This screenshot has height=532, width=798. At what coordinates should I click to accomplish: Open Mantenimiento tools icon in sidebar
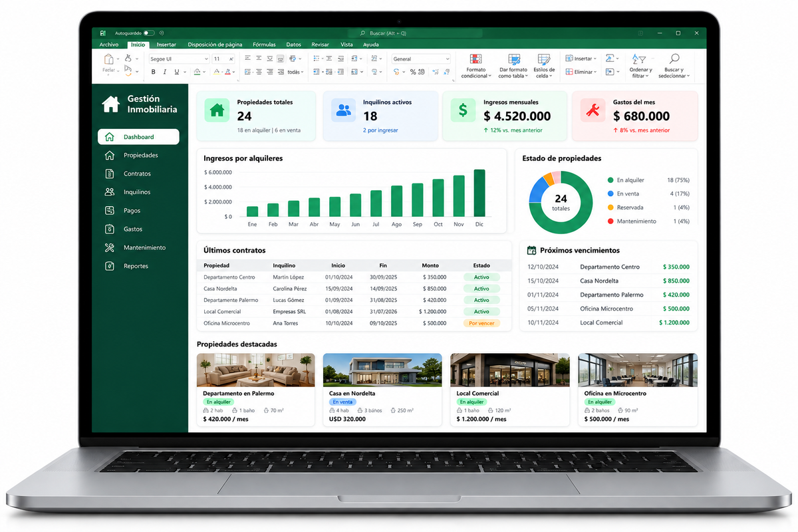110,247
